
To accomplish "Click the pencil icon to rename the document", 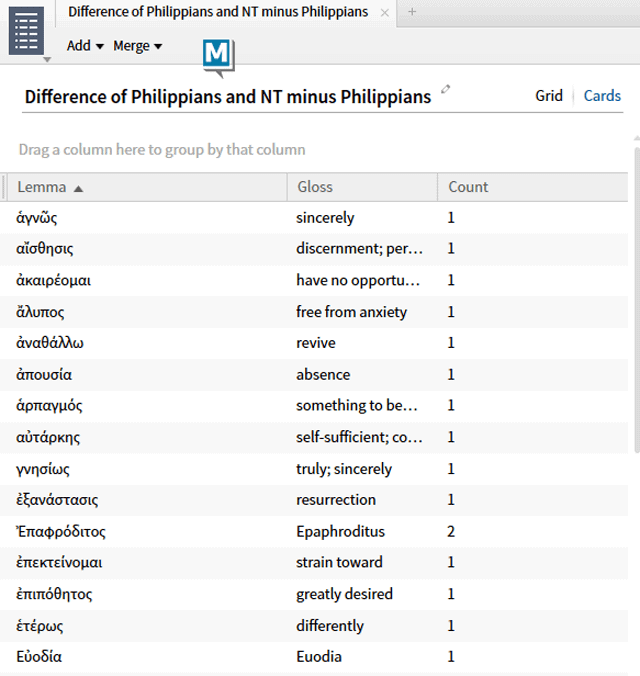I will point(446,90).
